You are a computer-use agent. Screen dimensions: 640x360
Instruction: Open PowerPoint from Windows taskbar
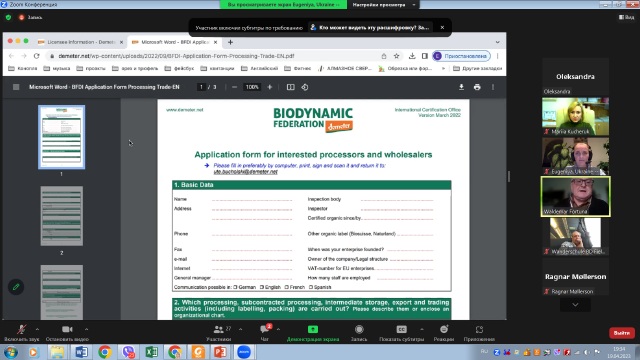[220, 352]
